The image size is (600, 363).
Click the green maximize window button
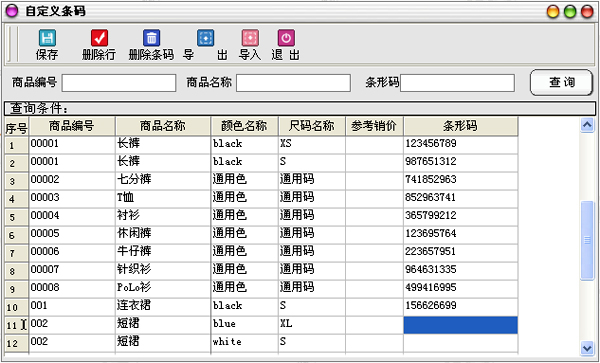[570, 12]
